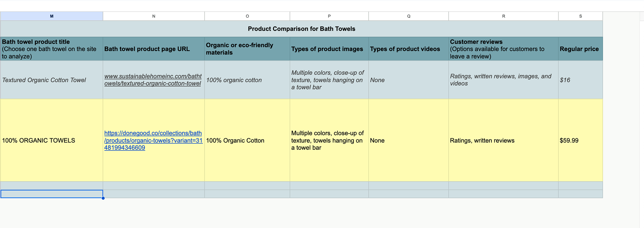Select column Q header
Viewport: 644px width, 228px height.
(x=409, y=16)
